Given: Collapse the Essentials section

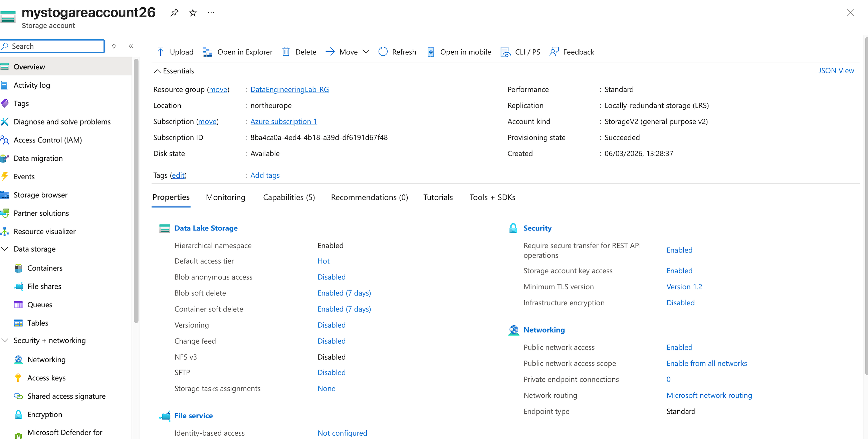Looking at the screenshot, I should (157, 71).
